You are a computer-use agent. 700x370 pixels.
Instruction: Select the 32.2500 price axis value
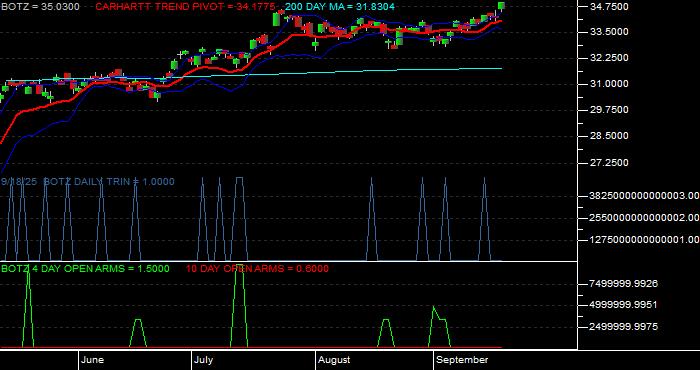pyautogui.click(x=609, y=58)
